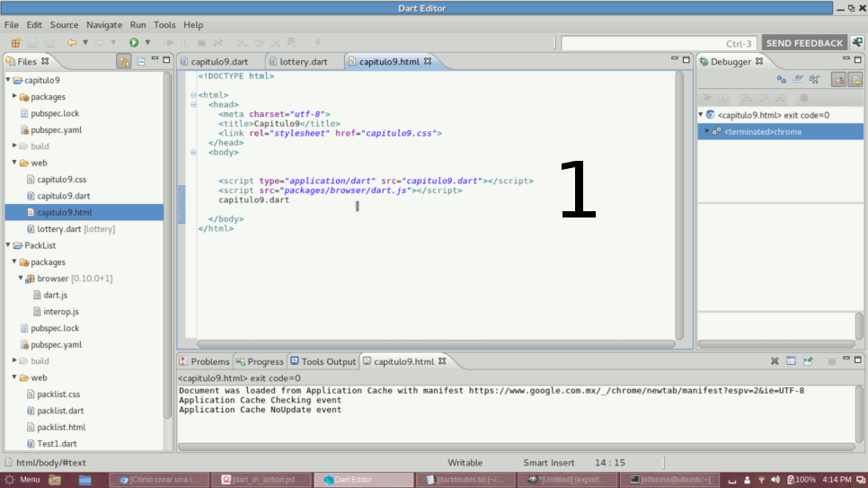This screenshot has height=488, width=868.
Task: Click the Save All toolbar icon
Action: (x=49, y=42)
